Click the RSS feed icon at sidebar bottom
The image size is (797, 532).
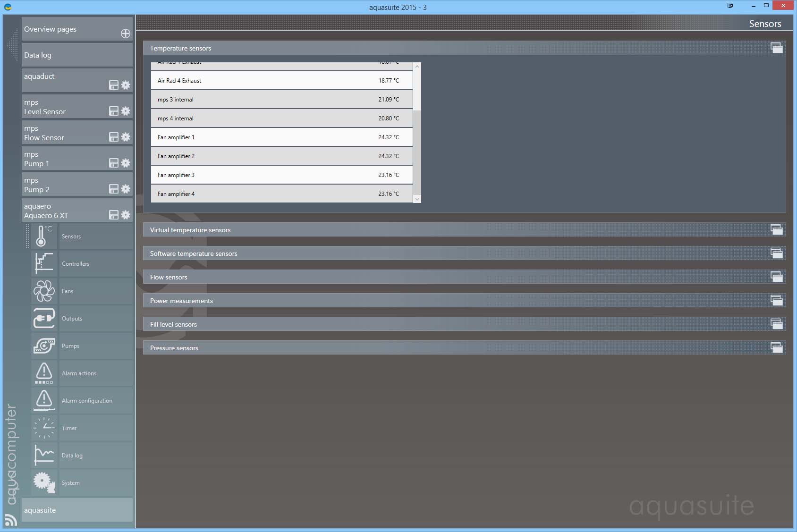click(x=11, y=520)
